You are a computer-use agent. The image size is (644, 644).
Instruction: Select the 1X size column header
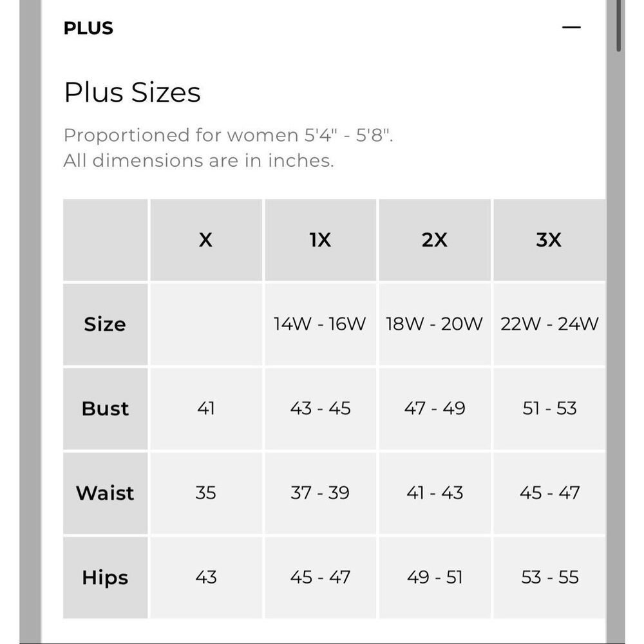[x=320, y=240]
